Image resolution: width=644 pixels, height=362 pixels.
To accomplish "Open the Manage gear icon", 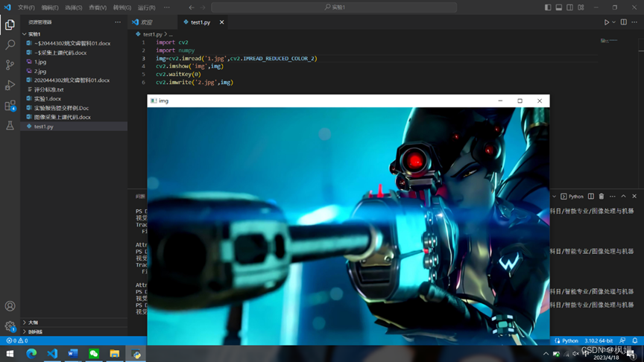I will [x=10, y=326].
